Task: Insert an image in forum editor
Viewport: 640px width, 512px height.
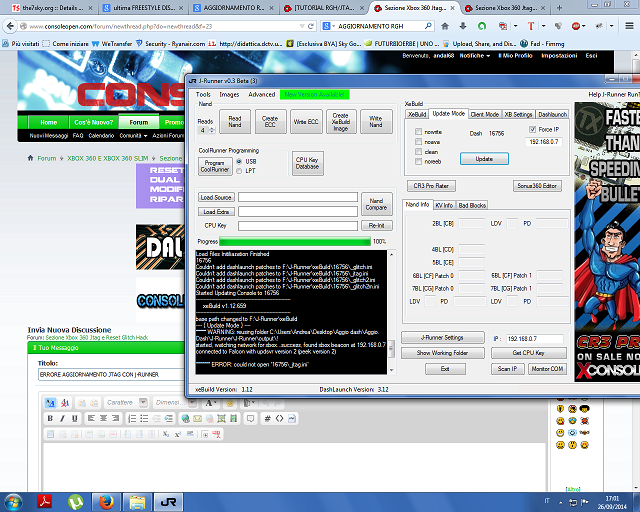Action: click(221, 419)
